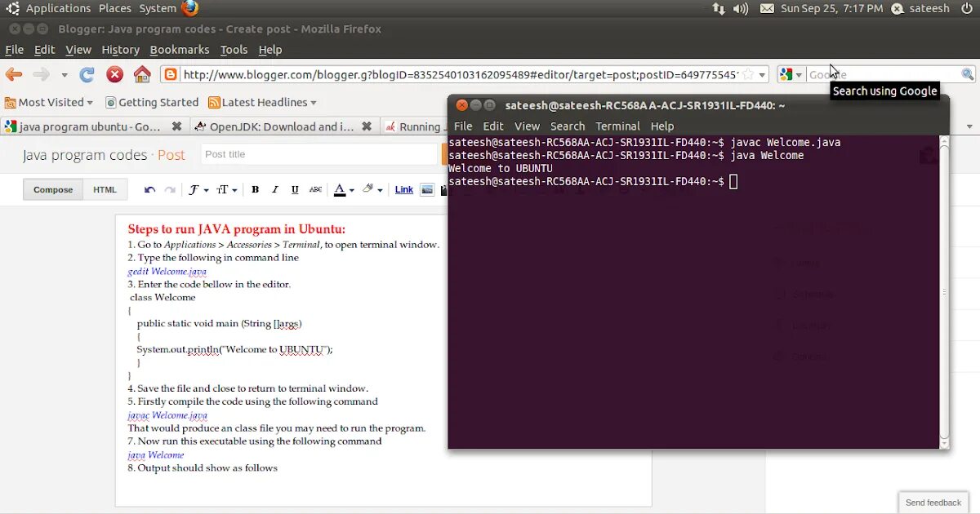Toggle italic formatting
Screen dimensions: 980x514
(x=275, y=189)
